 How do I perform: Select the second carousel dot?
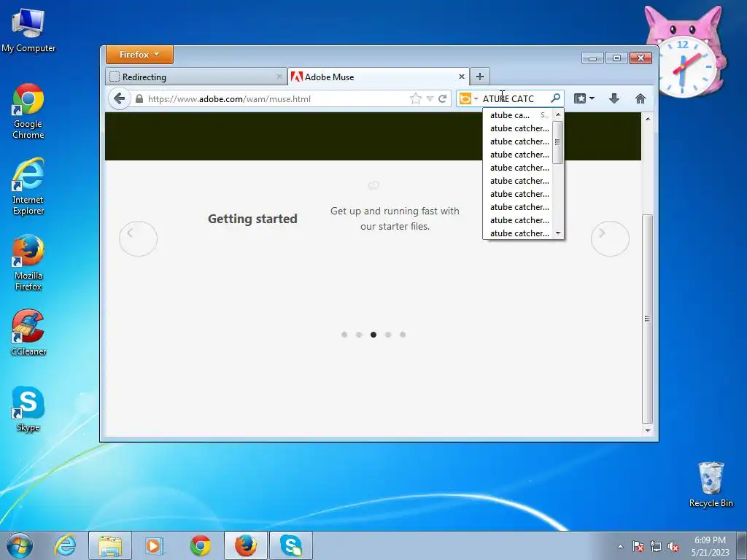[359, 334]
